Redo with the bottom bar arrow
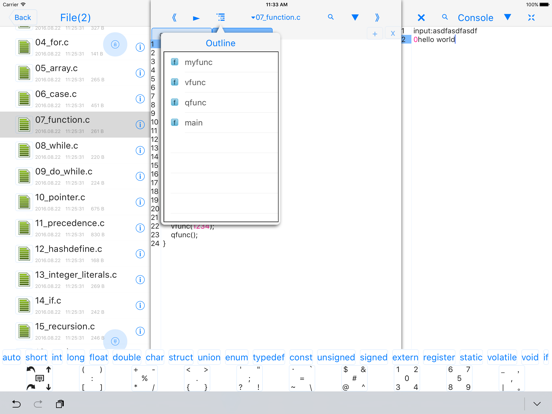Viewport: 552px width, 414px height. 38,404
